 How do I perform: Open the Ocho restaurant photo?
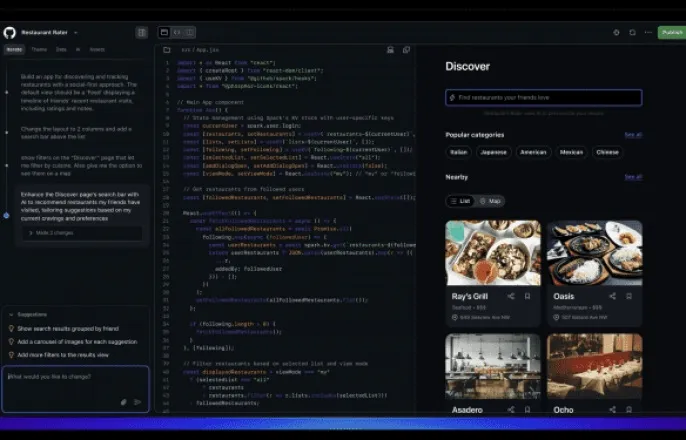pyautogui.click(x=595, y=366)
